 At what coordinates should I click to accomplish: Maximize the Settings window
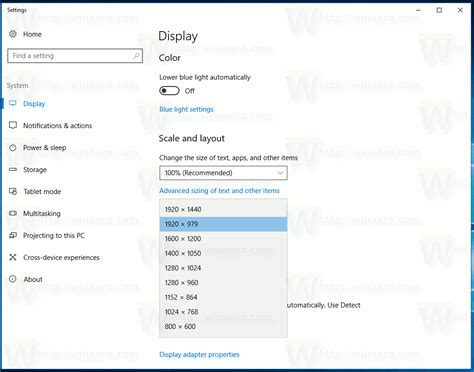(x=439, y=10)
